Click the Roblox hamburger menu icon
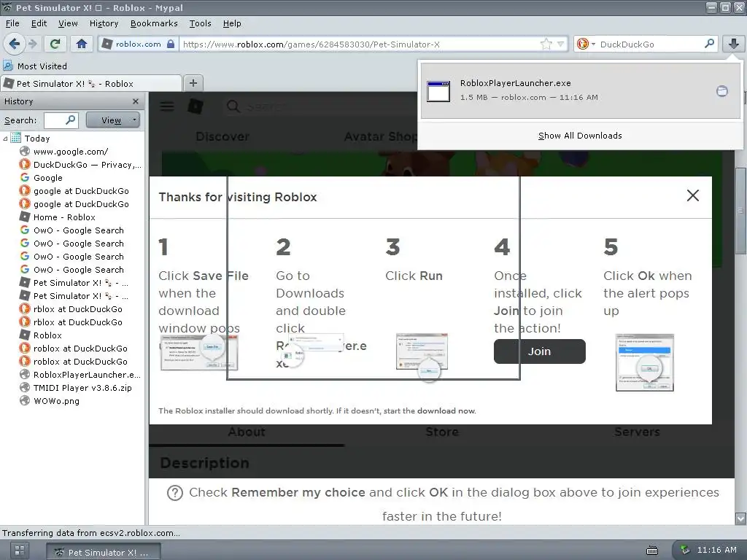The height and width of the screenshot is (560, 747). pos(167,106)
